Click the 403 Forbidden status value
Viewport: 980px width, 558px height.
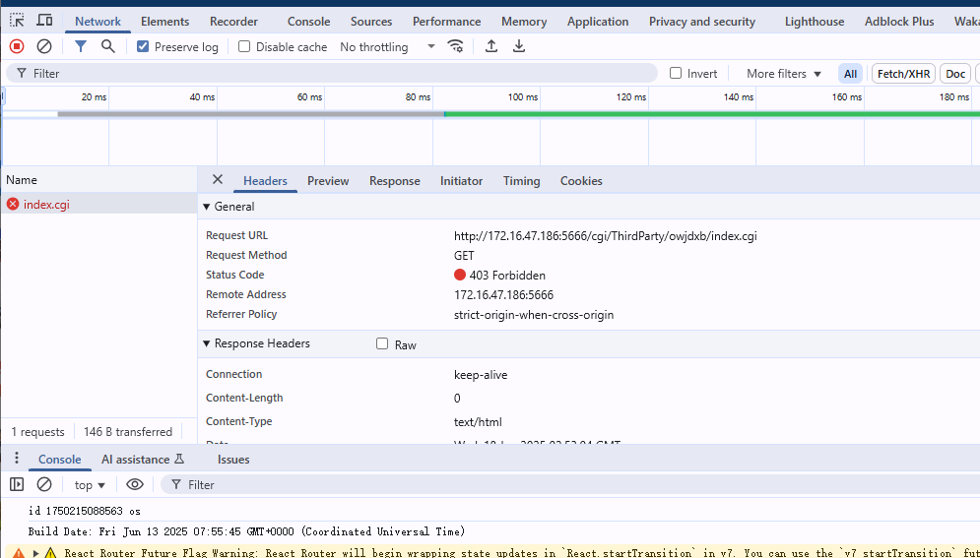(507, 276)
